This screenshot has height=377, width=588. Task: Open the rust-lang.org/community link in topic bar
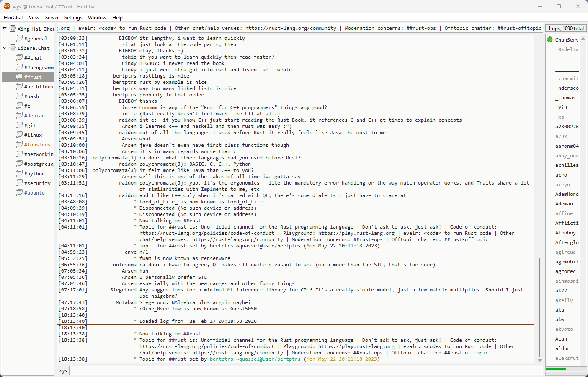(290, 28)
